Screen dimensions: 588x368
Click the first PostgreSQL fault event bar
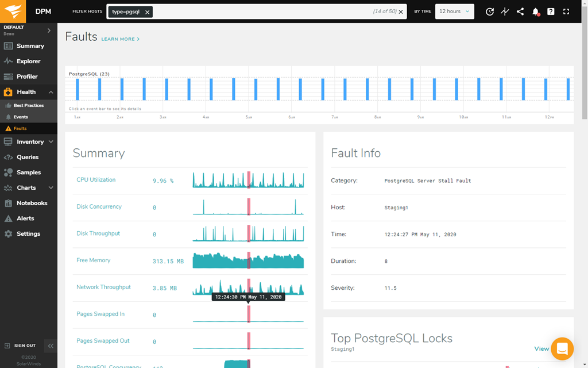[78, 89]
